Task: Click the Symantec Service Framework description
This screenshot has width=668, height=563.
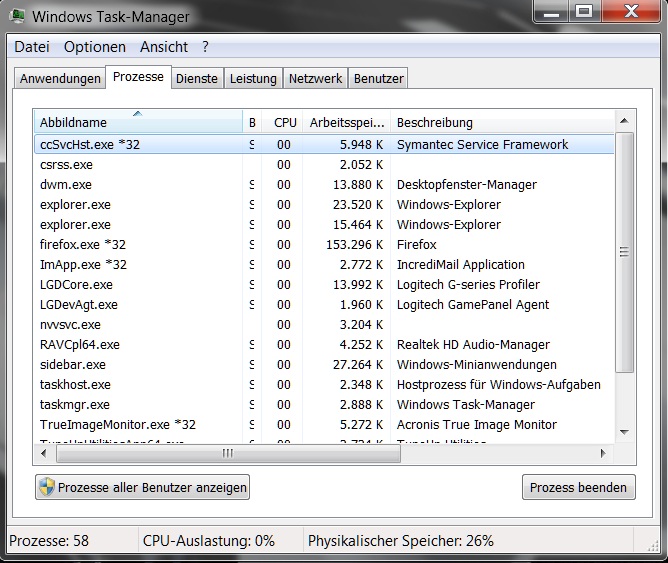Action: (x=482, y=144)
